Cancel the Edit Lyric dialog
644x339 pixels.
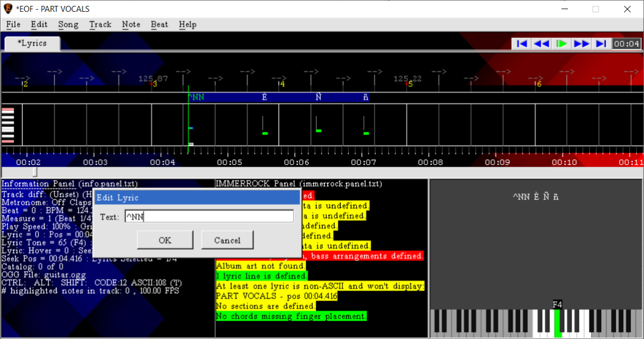227,240
